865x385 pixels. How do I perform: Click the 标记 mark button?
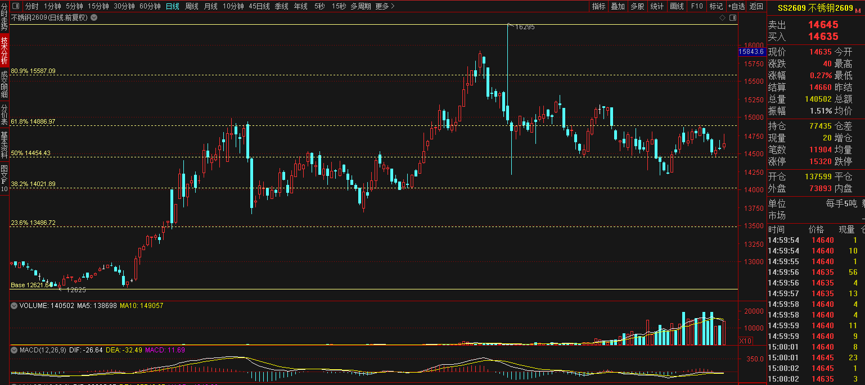pos(716,7)
